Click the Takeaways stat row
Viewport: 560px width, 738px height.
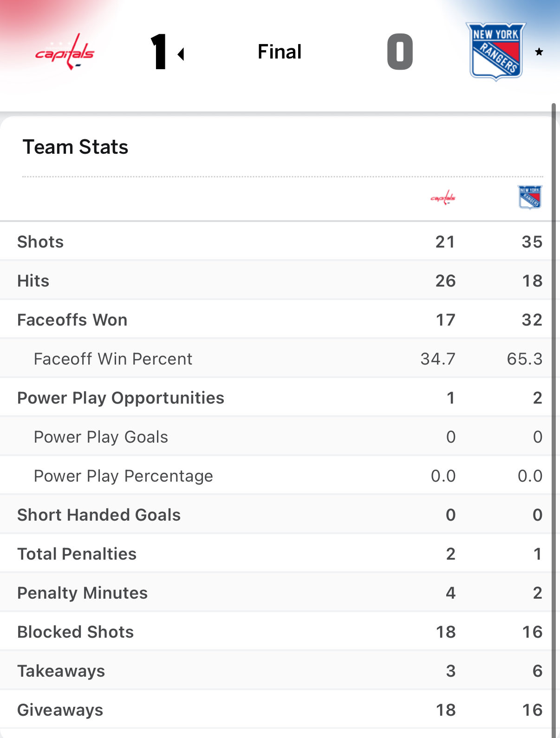pos(61,671)
